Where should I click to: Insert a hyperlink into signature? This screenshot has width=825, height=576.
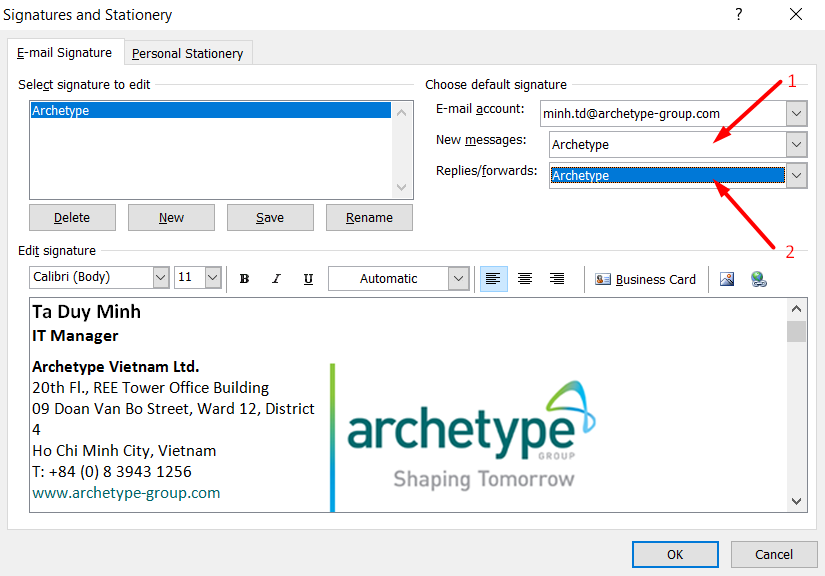[x=758, y=279]
